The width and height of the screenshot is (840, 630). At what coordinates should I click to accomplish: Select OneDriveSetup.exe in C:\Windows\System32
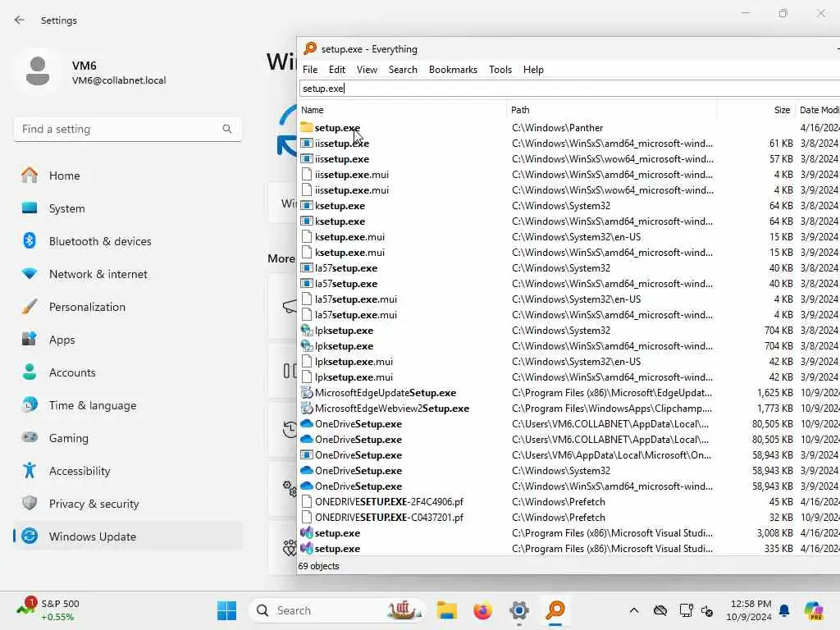tap(569, 470)
